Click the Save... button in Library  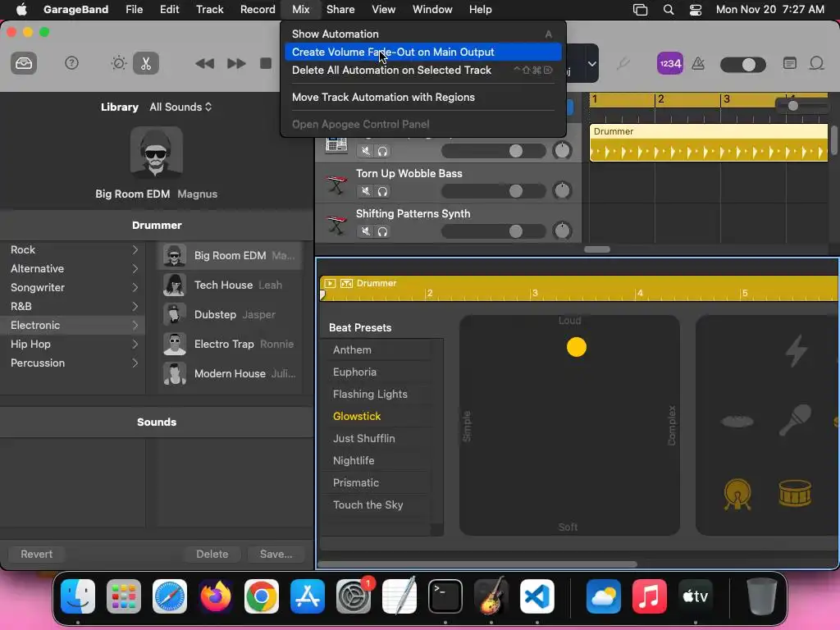276,554
